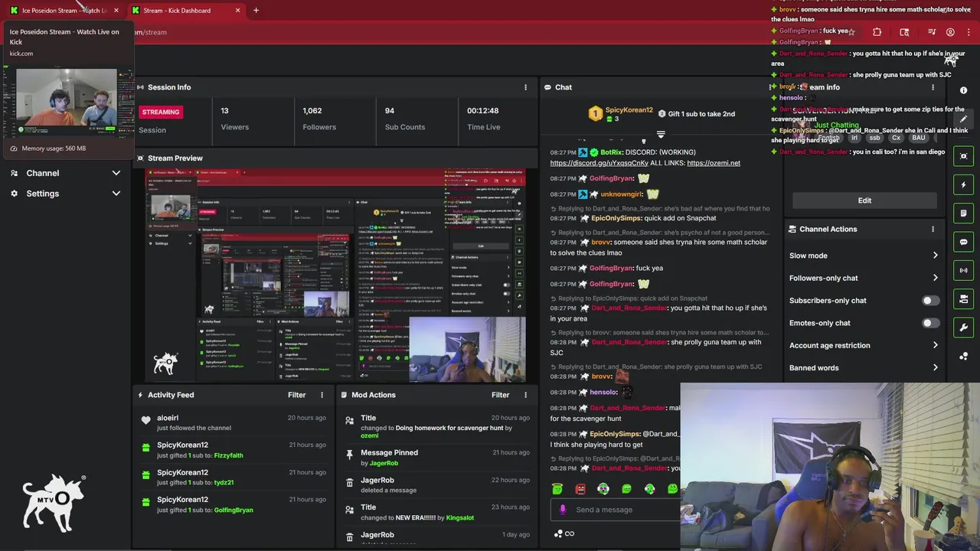Open Activity Feed three-dot menu
Screen dimensions: 980x551
click(x=322, y=395)
